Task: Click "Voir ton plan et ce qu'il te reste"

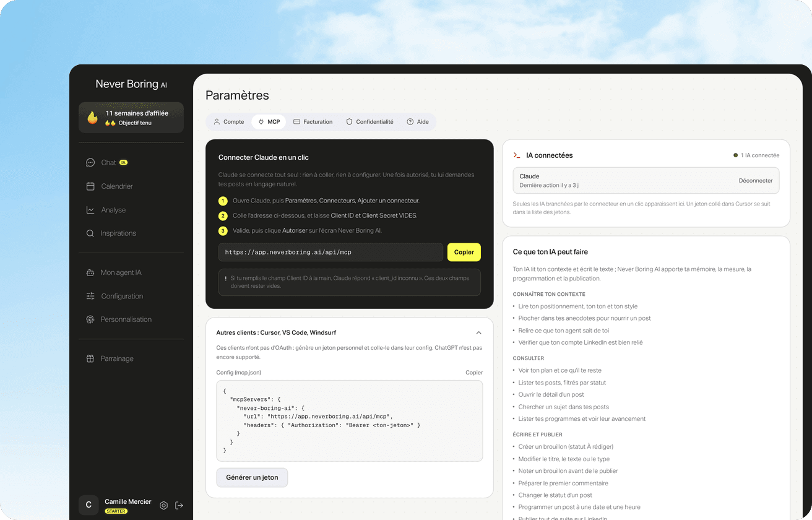Action: click(x=560, y=370)
